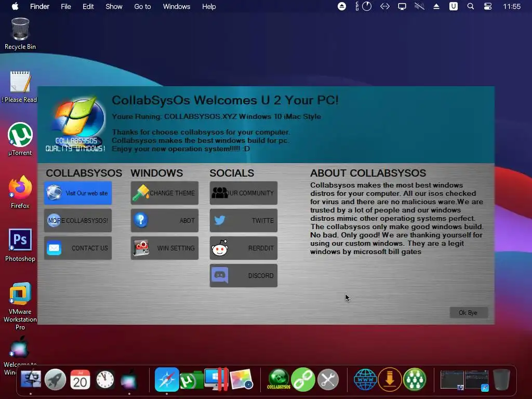532x399 pixels.
Task: Click the second window thumbnail in dock
Action: coord(477,380)
